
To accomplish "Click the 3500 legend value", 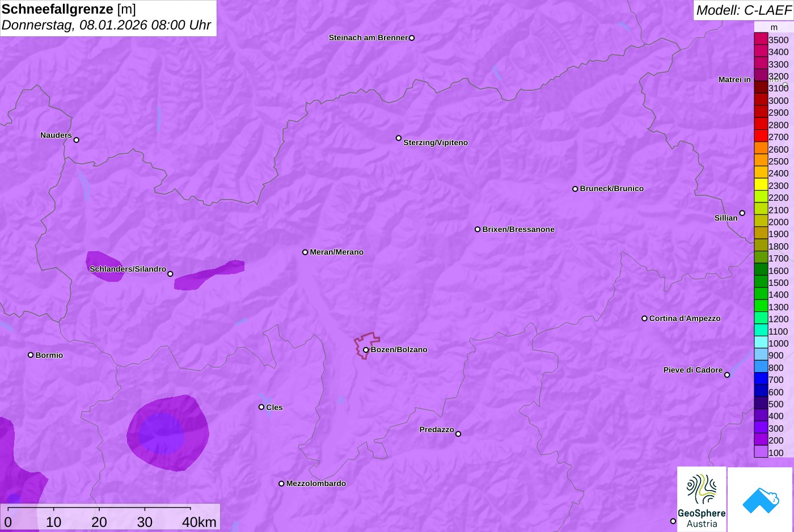I will [x=779, y=40].
